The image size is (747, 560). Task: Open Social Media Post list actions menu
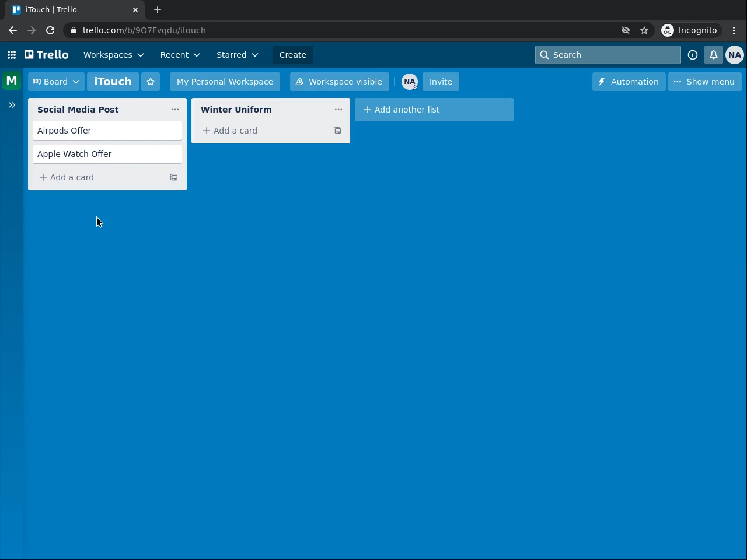pos(175,110)
